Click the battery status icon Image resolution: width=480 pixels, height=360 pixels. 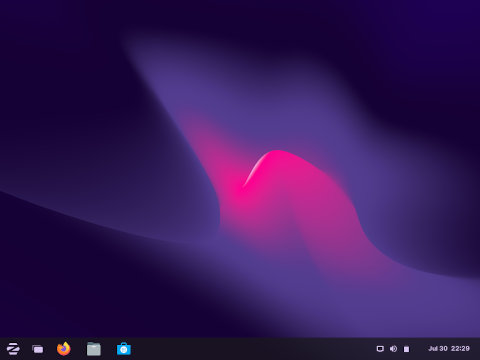406,349
